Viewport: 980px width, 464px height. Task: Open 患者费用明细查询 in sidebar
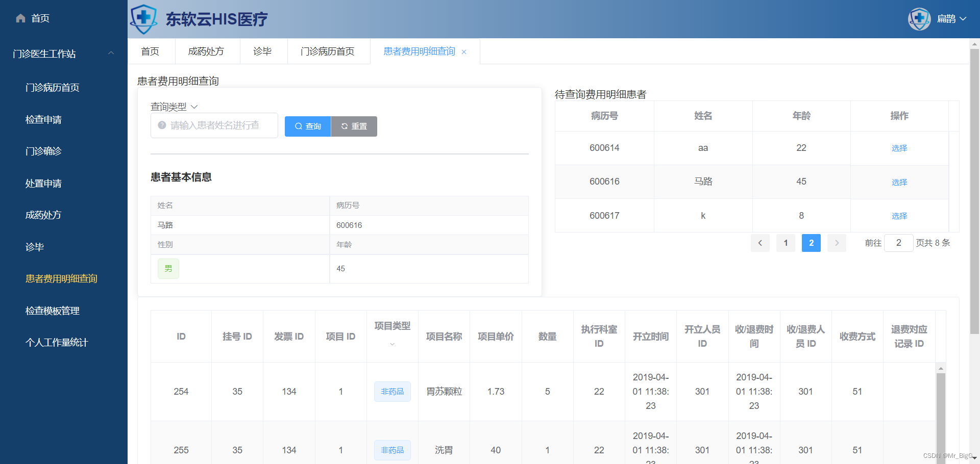[x=61, y=279]
